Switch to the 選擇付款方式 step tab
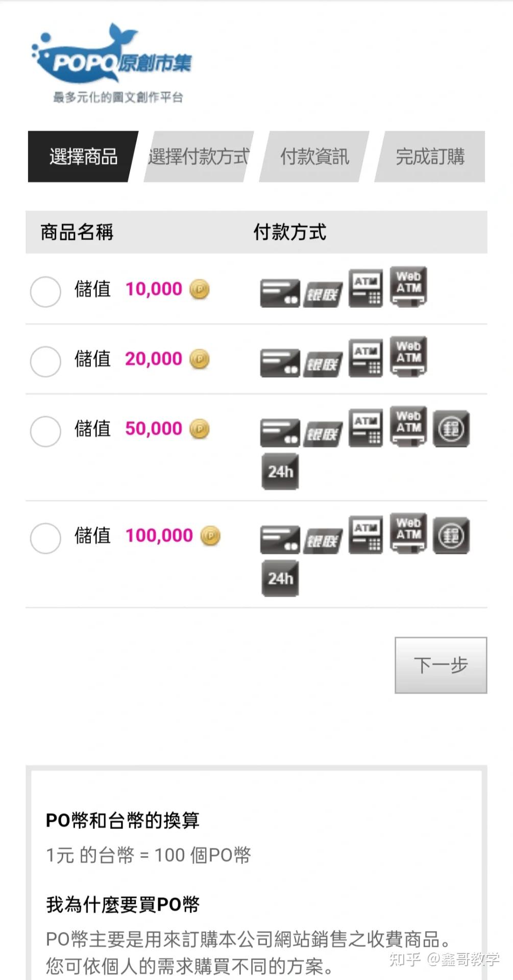This screenshot has height=980, width=513. pyautogui.click(x=199, y=157)
